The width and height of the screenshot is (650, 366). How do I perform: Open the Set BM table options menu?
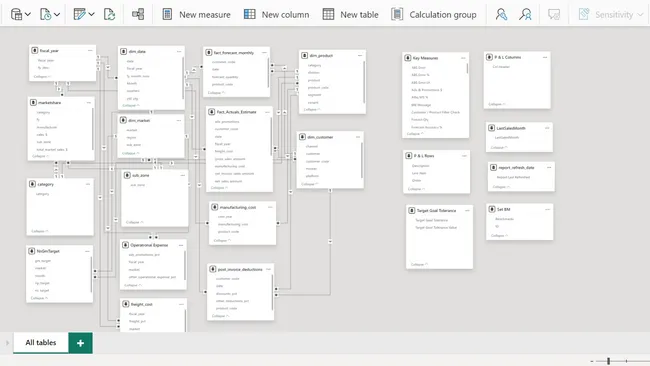pyautogui.click(x=548, y=209)
